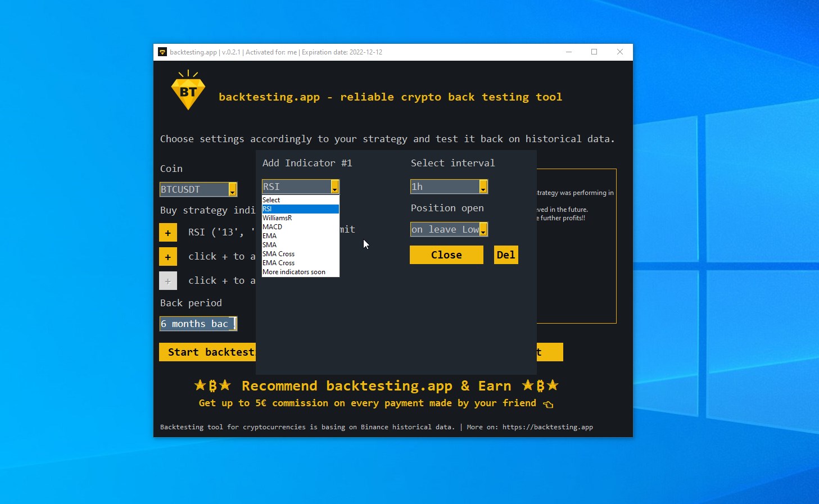
Task: Click the Del button
Action: pos(506,255)
